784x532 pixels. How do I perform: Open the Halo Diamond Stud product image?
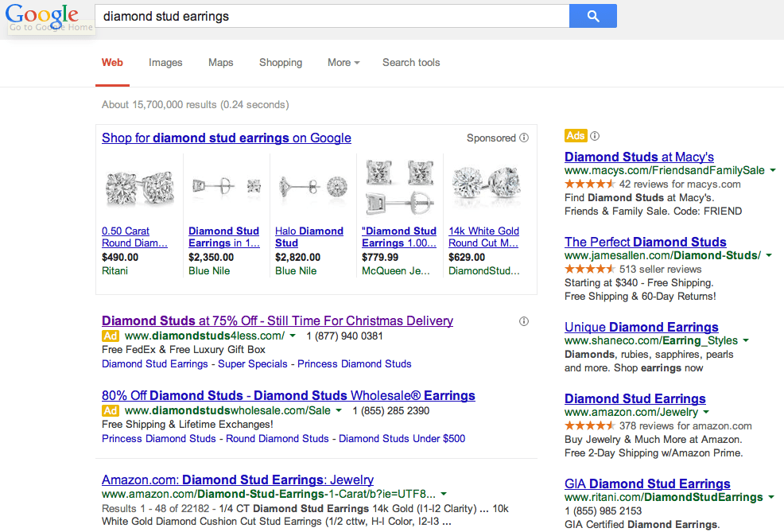click(x=313, y=187)
